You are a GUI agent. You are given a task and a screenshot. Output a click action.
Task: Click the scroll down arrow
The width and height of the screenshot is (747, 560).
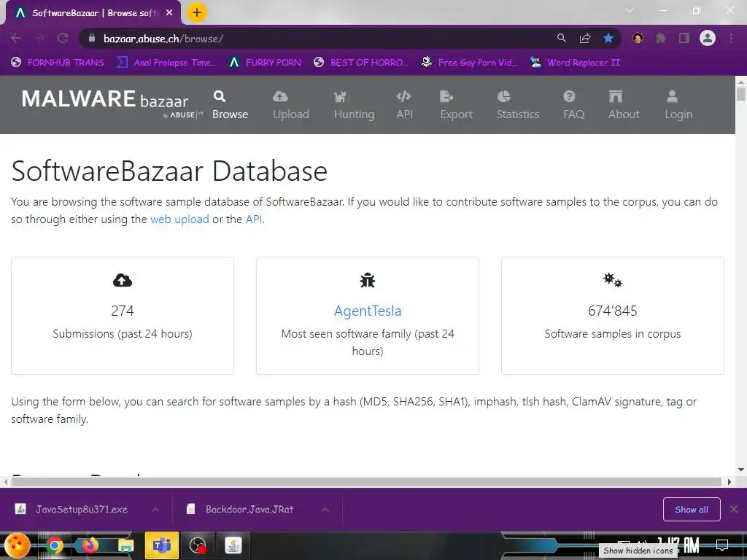tap(741, 470)
